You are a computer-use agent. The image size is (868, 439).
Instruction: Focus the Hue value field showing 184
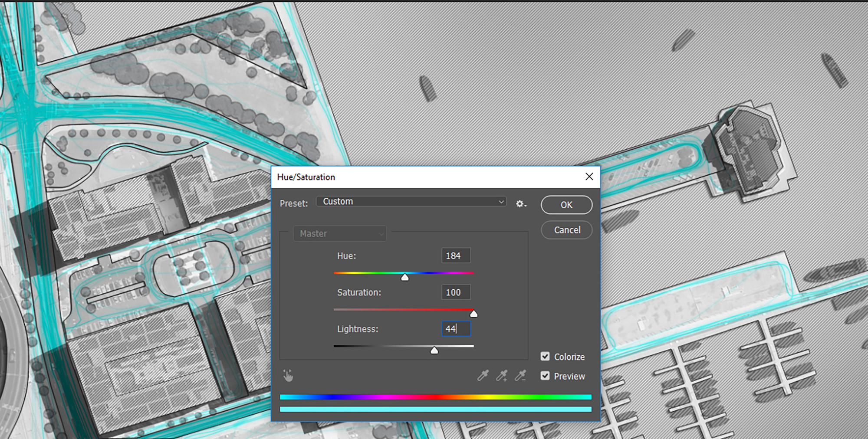point(456,256)
